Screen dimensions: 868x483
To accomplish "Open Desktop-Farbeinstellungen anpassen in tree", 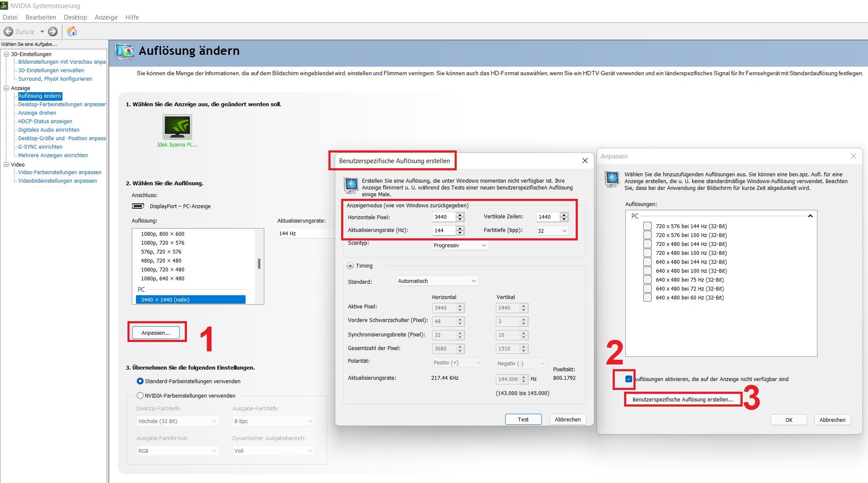I will (62, 105).
